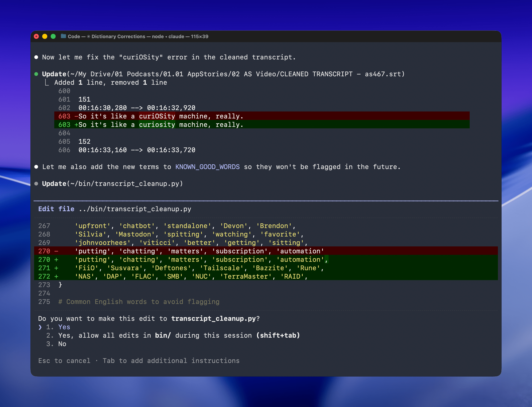532x407 pixels.
Task: Click the bullet beside the KNOWN_GOOD_WORDS message
Action: [37, 167]
